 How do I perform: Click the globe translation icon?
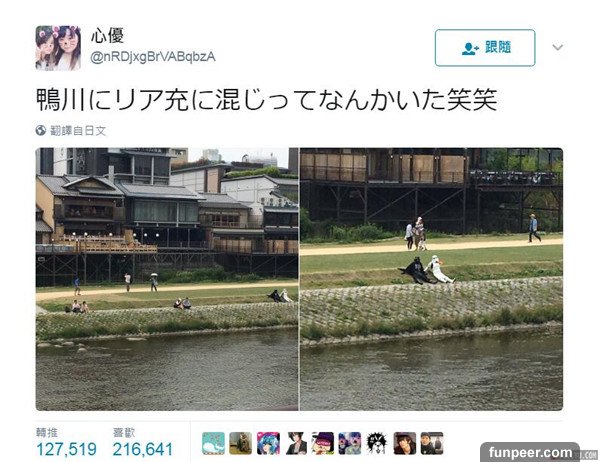pos(41,131)
